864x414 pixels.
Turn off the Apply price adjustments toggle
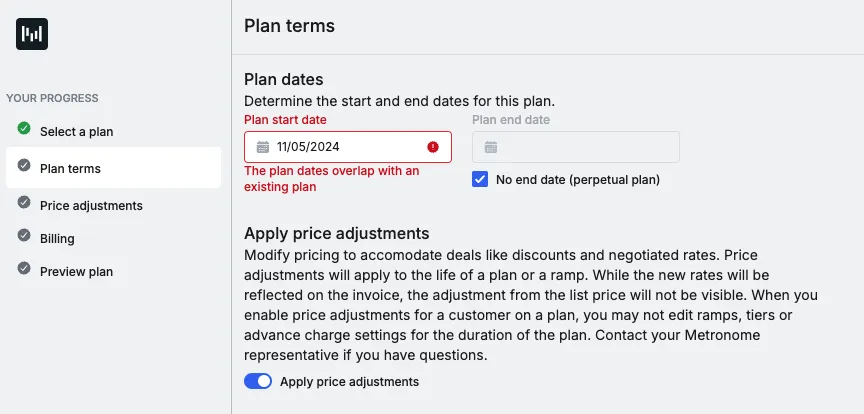coord(258,381)
